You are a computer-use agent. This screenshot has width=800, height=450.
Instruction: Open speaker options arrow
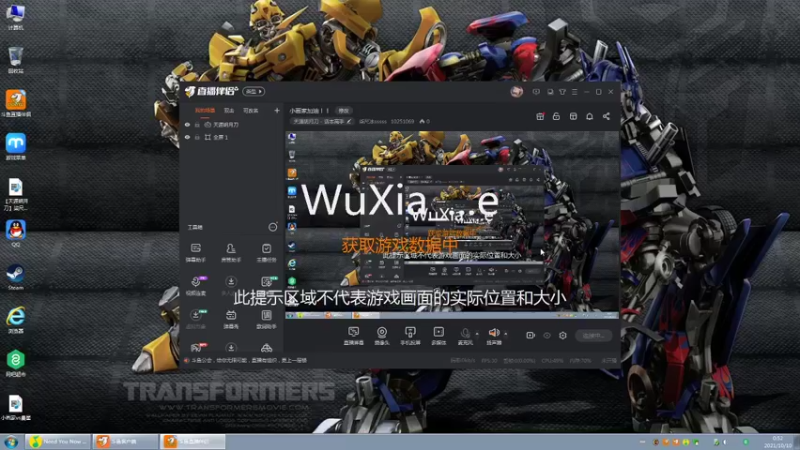coord(506,334)
